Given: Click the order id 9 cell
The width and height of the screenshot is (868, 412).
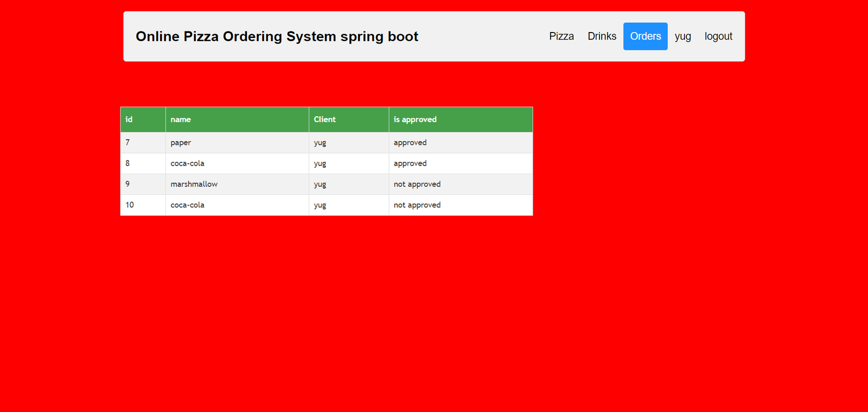Looking at the screenshot, I should point(128,185).
